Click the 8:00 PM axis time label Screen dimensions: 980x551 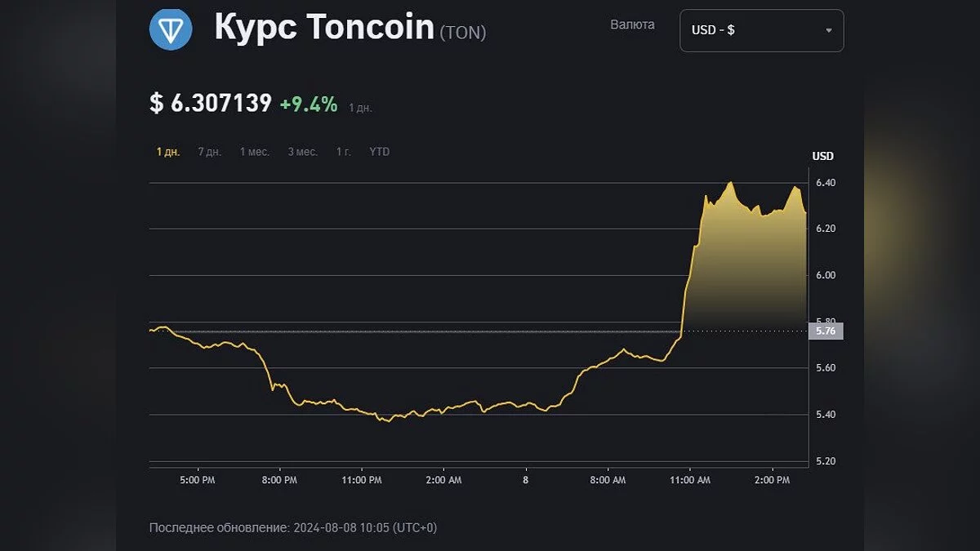[279, 480]
